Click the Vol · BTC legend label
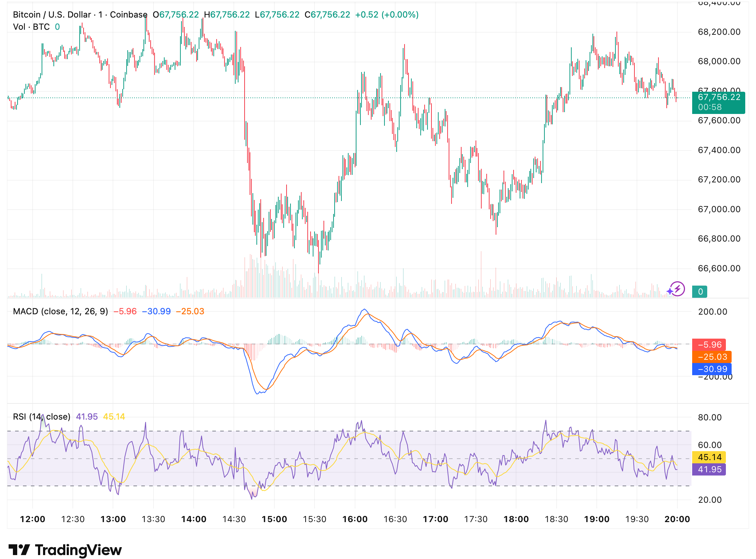This screenshot has height=559, width=756. tap(31, 27)
